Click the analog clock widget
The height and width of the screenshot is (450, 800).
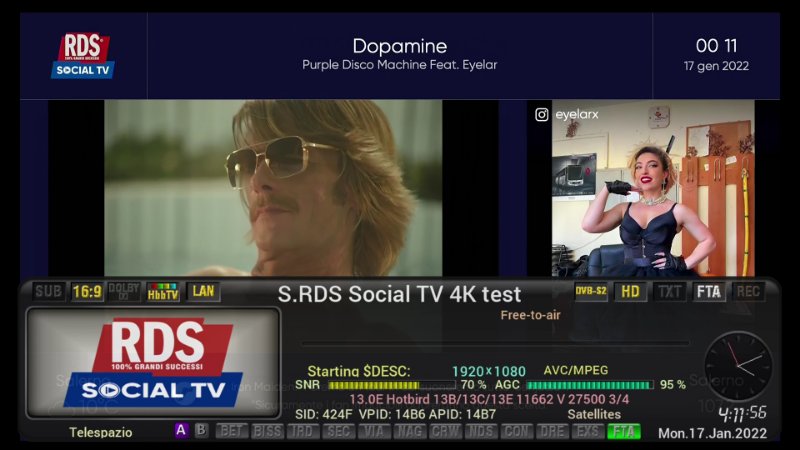pos(738,366)
